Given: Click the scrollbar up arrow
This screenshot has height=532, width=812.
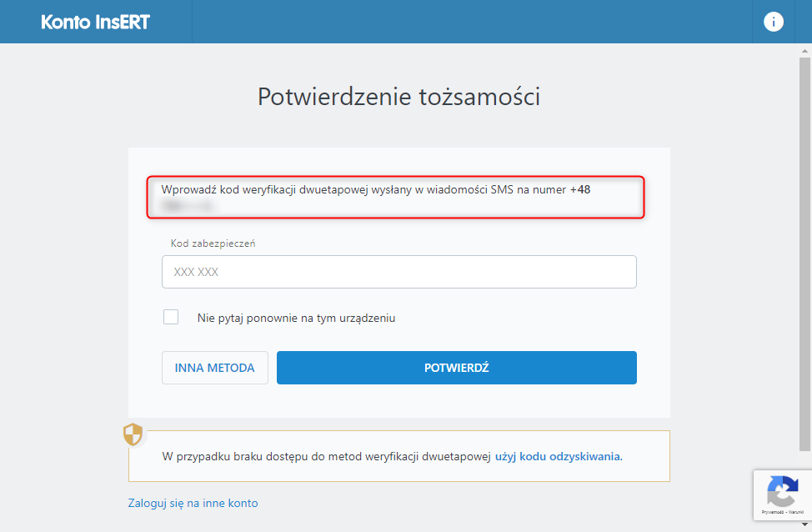Looking at the screenshot, I should (x=804, y=50).
